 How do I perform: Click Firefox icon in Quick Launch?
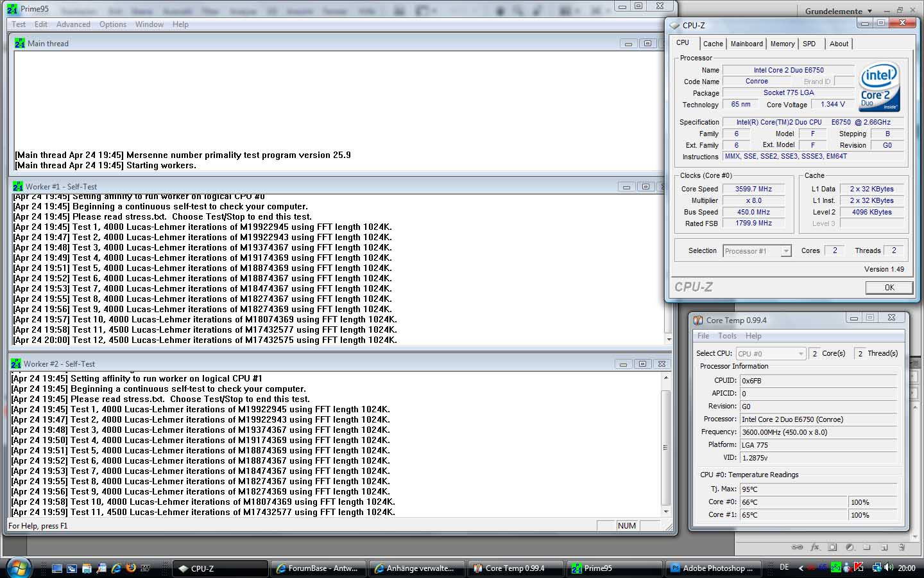pos(131,568)
